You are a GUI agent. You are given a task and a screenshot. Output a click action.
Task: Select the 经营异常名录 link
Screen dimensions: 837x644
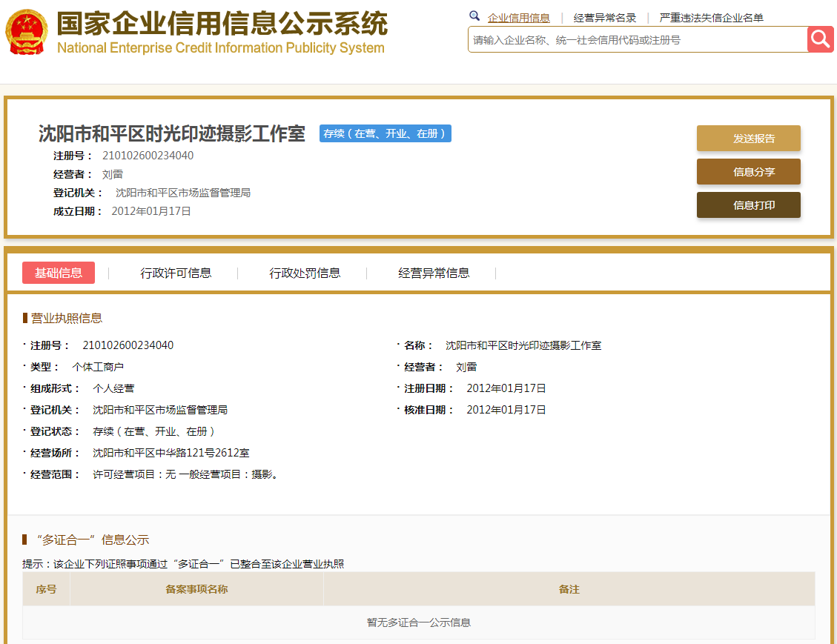[604, 18]
